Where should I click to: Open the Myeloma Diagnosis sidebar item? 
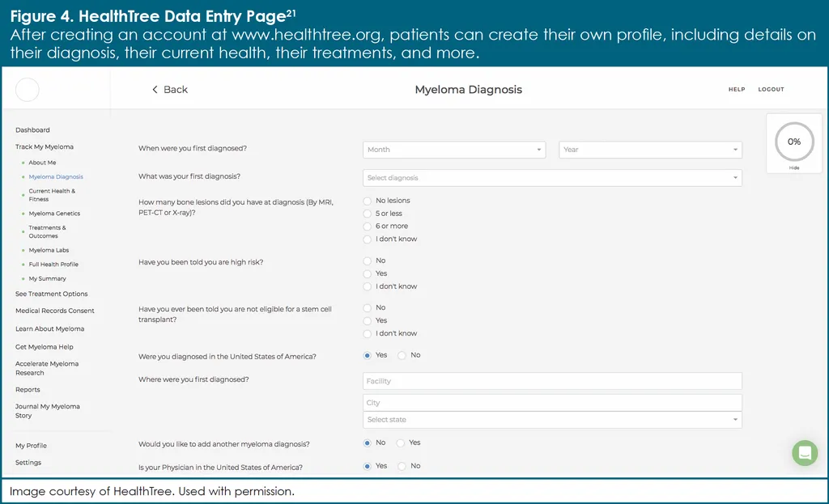(56, 177)
